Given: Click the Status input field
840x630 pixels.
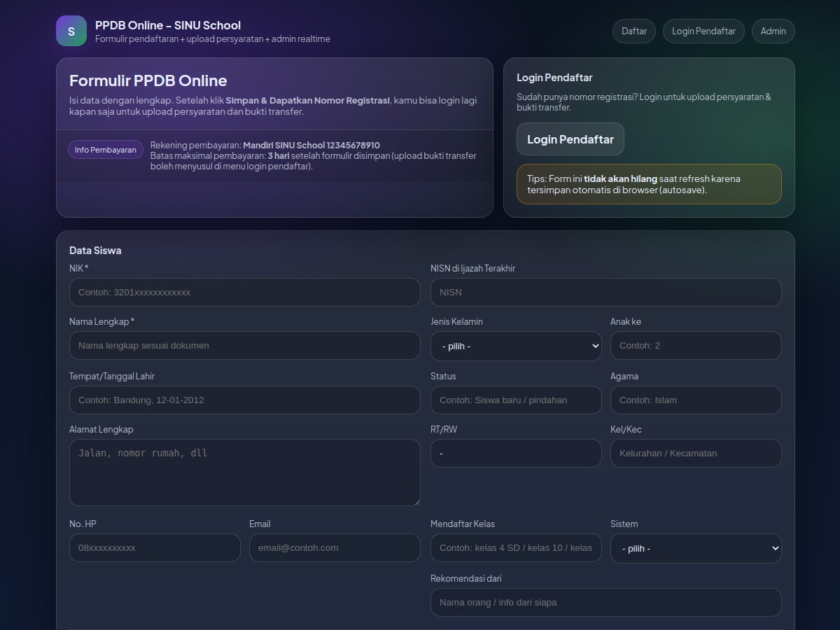Looking at the screenshot, I should 516,400.
